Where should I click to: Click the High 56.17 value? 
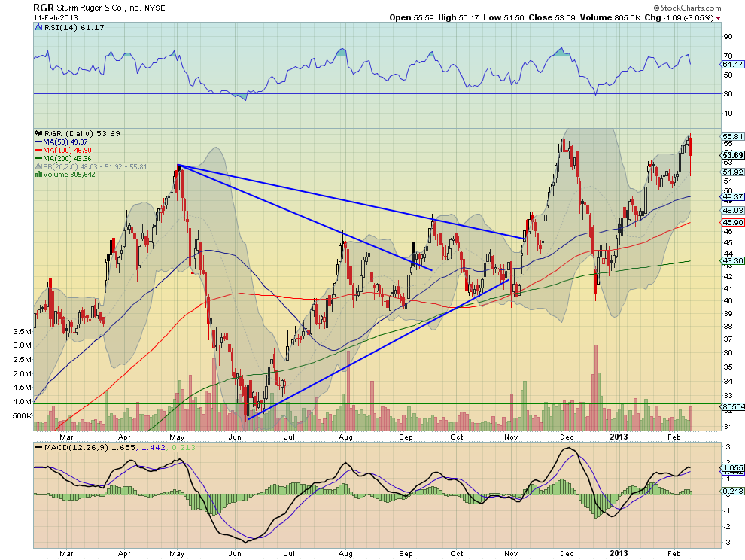pos(458,17)
